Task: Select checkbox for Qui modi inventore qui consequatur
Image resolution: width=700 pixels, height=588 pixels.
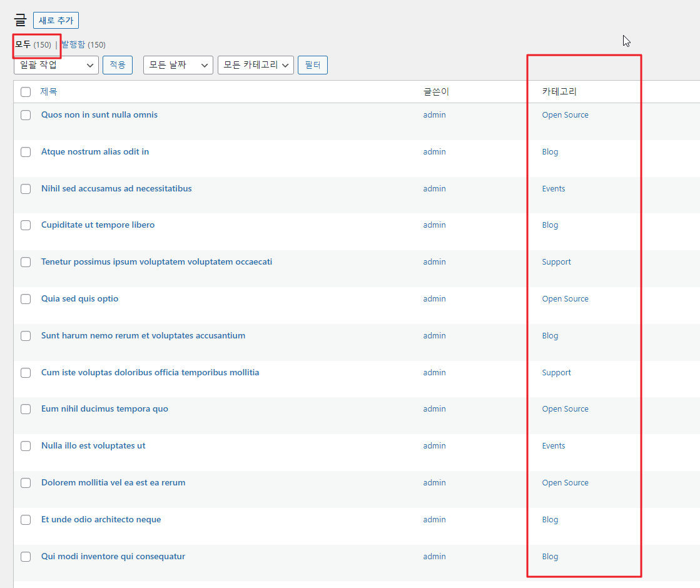Action: click(26, 557)
